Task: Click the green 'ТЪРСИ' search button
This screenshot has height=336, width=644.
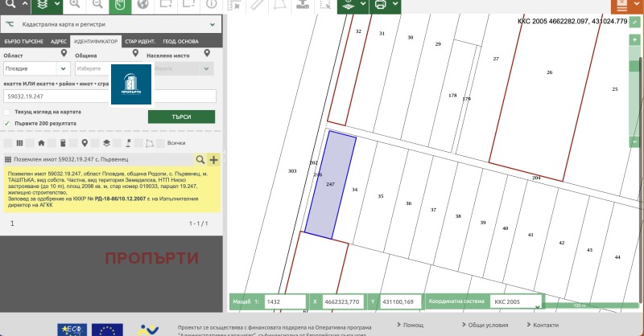Action: click(181, 117)
